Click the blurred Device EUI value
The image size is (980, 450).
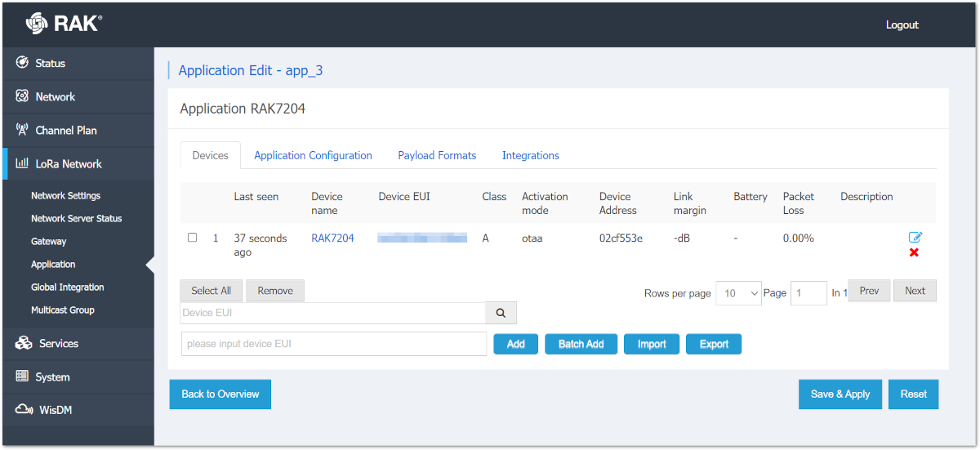click(422, 238)
